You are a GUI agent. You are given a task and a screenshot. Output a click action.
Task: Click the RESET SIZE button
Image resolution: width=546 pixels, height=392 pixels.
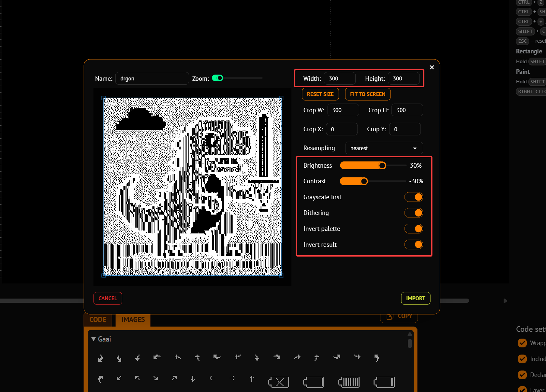320,94
